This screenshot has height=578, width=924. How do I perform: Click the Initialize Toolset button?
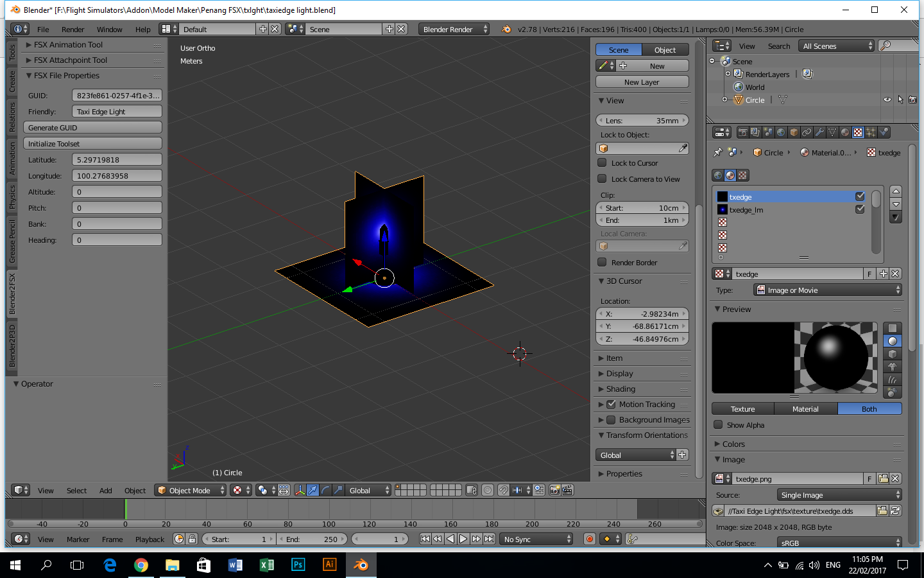(x=92, y=144)
